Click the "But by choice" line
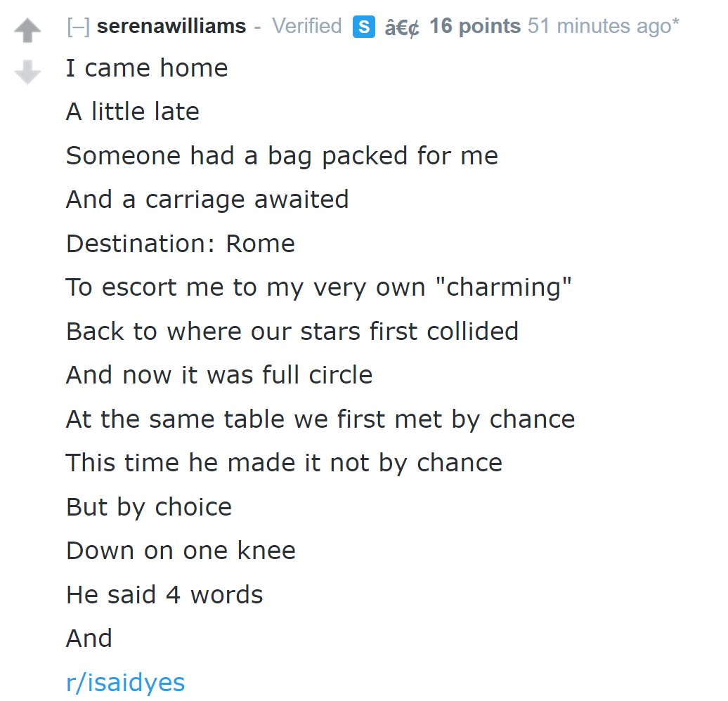Image resolution: width=728 pixels, height=701 pixels. pos(149,506)
